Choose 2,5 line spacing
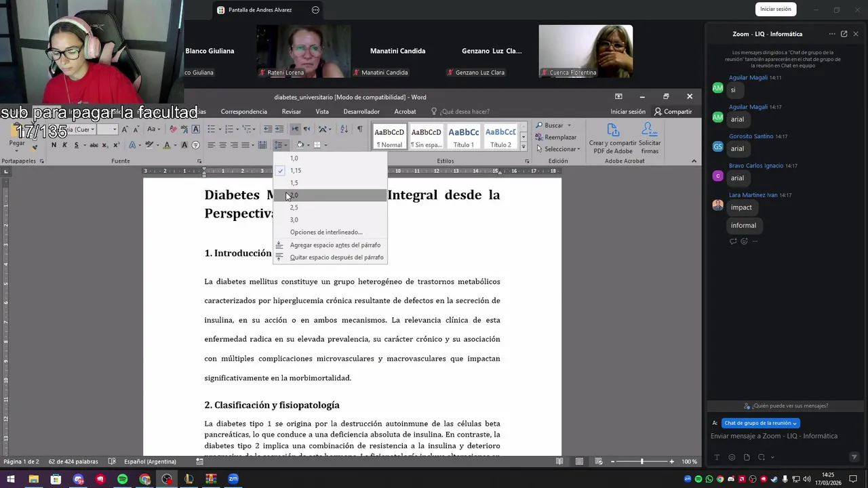 pyautogui.click(x=330, y=207)
